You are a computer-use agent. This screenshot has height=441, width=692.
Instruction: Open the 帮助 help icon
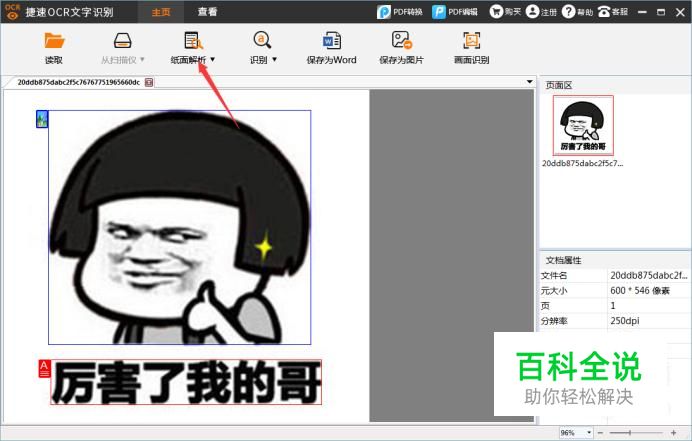coord(568,12)
